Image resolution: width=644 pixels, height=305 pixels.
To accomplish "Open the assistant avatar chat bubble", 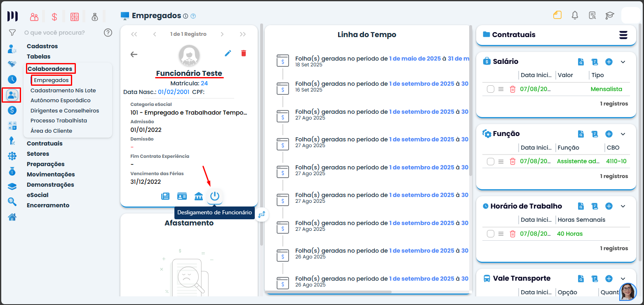I will point(628,291).
